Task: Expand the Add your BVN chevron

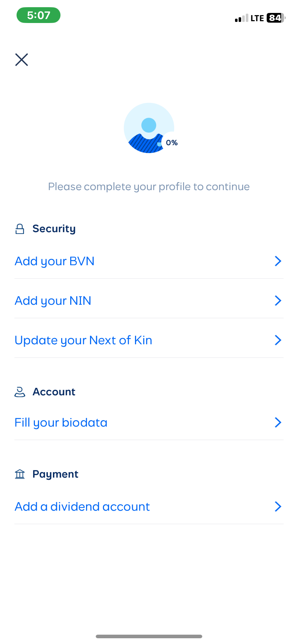Action: pos(278,261)
